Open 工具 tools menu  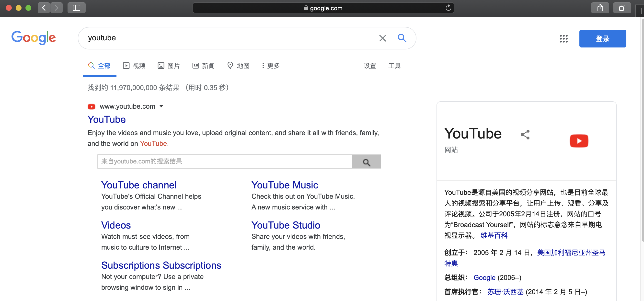[394, 66]
